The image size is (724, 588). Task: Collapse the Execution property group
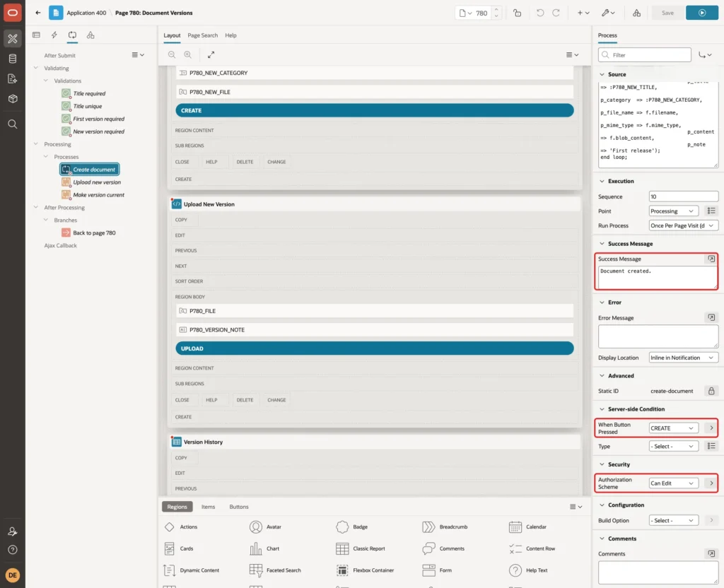(x=602, y=181)
